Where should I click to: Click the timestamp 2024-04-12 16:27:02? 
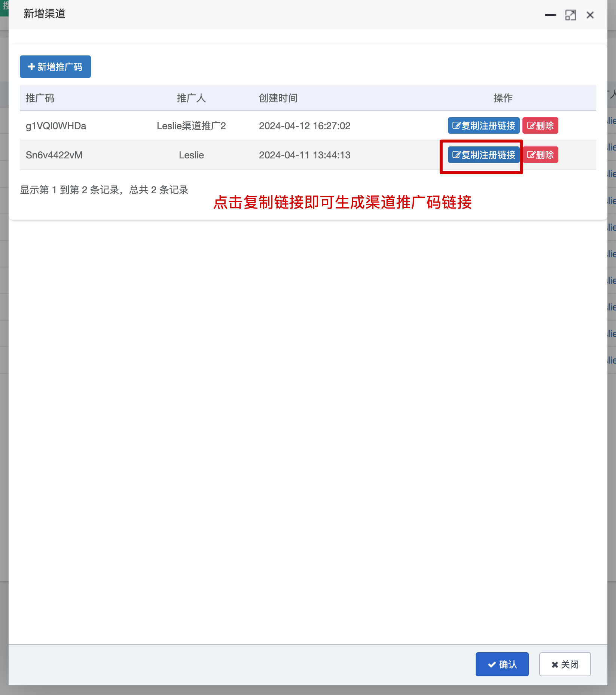pos(305,126)
